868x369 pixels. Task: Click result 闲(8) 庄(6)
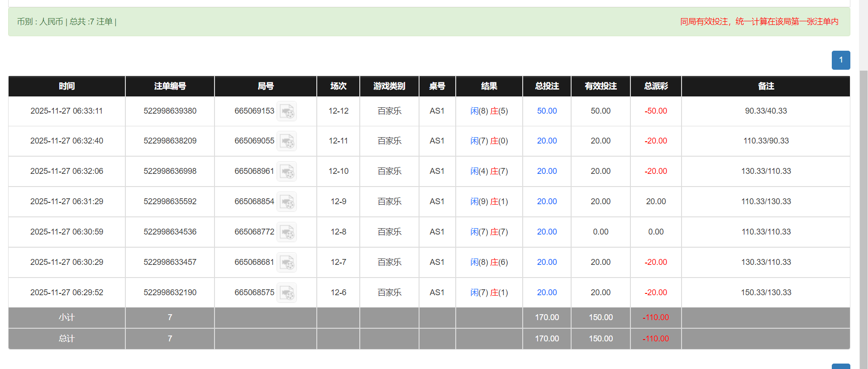(x=489, y=262)
